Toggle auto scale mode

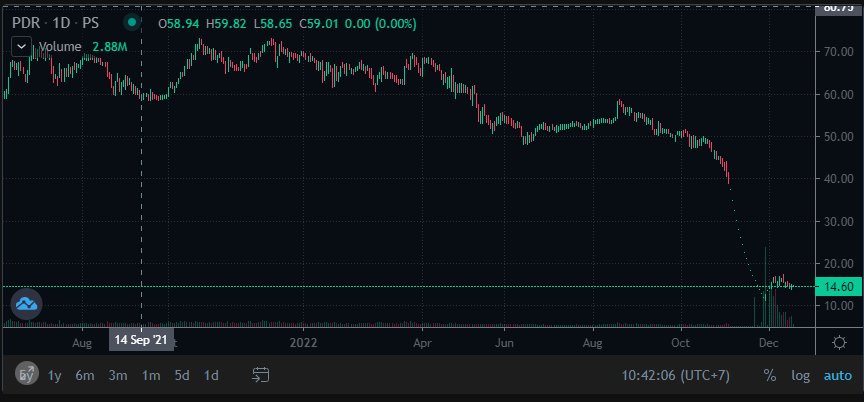(838, 376)
